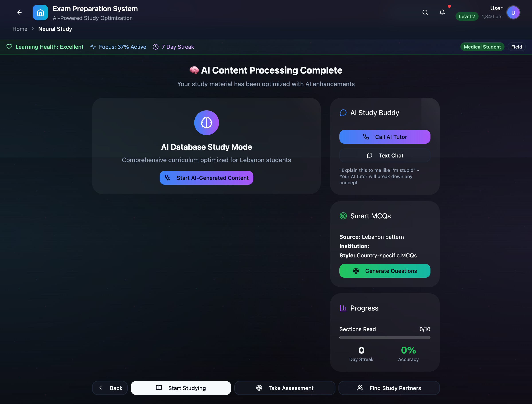
Task: Click Smart MCQs target icon
Action: tap(343, 216)
